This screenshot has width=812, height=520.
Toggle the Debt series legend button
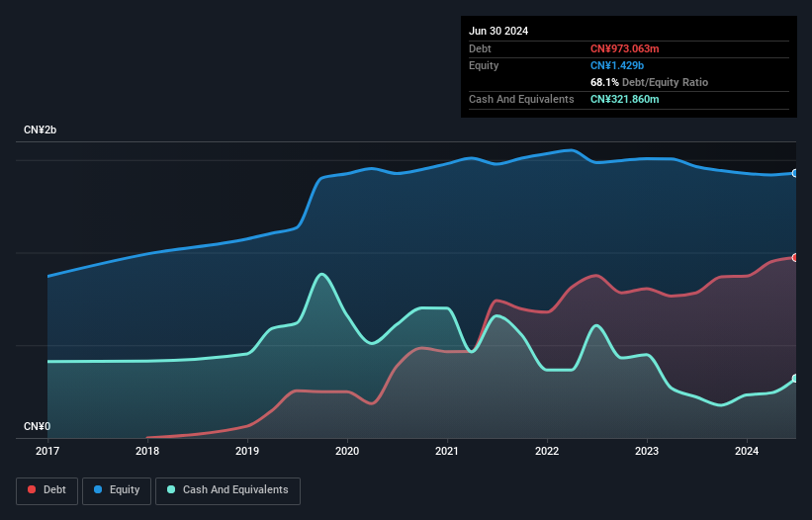point(46,490)
